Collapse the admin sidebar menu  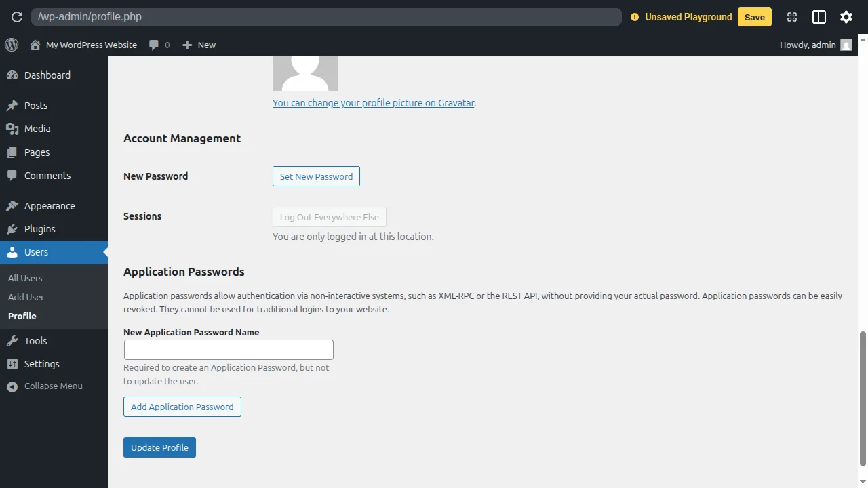[x=11, y=386]
